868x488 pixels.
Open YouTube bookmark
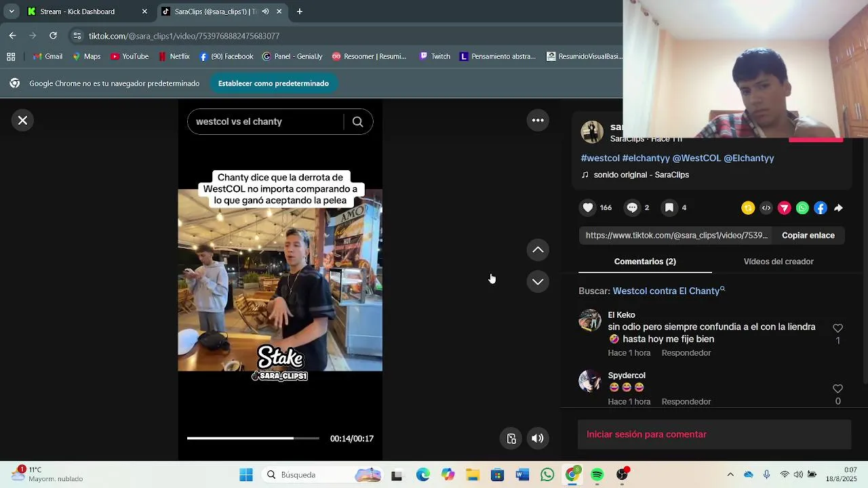pyautogui.click(x=130, y=57)
